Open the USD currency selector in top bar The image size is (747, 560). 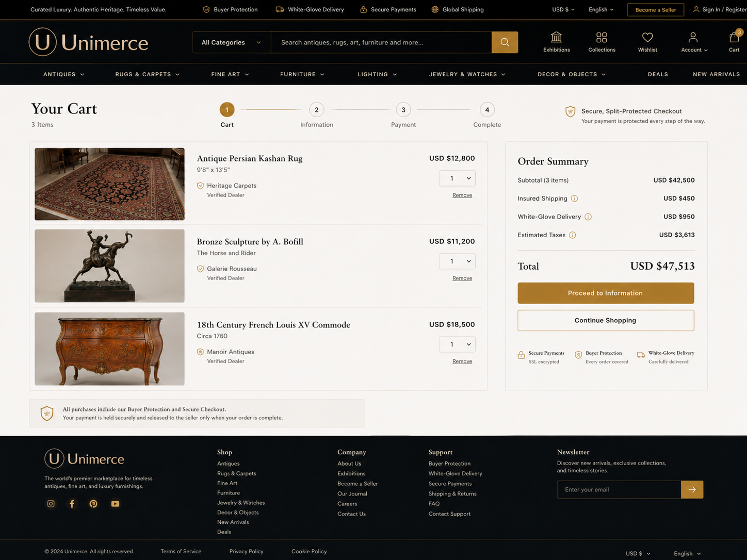coord(563,9)
